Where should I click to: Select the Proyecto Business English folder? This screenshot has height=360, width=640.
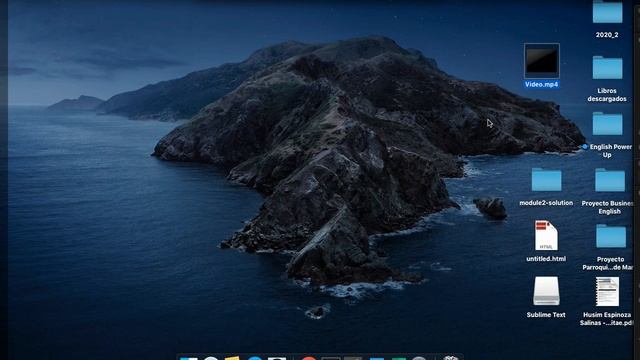[610, 180]
